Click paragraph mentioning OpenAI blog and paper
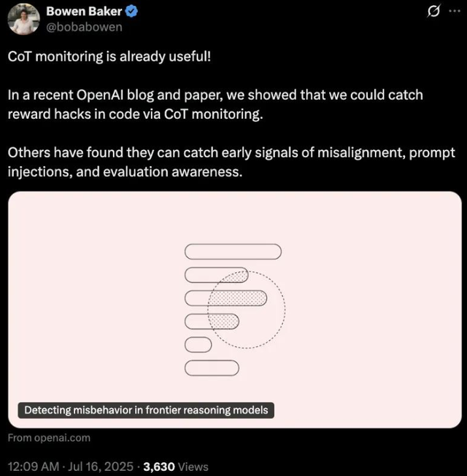Image resolution: width=467 pixels, height=476 pixels. pos(215,105)
